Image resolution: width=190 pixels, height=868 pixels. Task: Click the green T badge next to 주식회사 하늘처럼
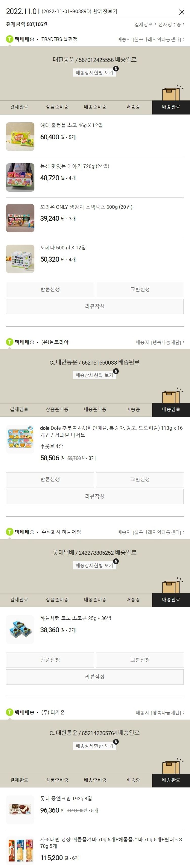tap(9, 532)
